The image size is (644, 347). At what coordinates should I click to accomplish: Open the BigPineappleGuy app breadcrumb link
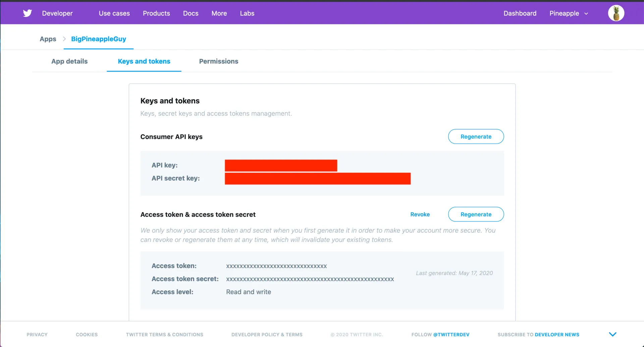click(98, 39)
